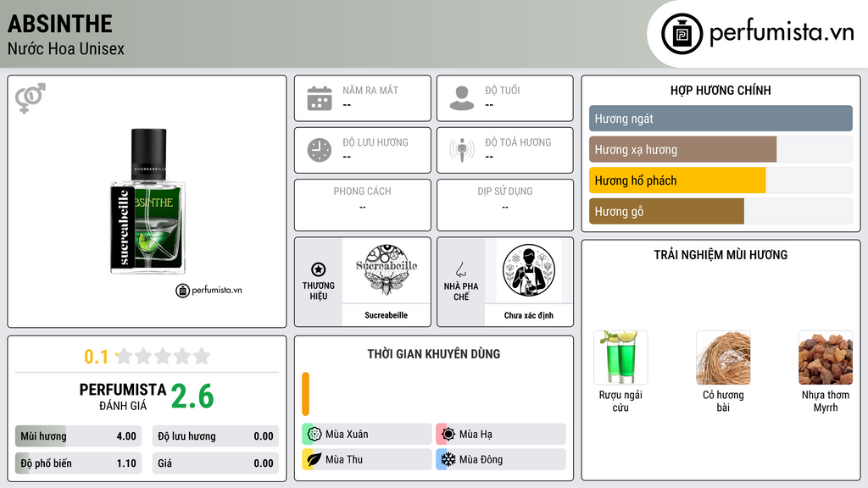Click the Mùa Đông season label
The width and height of the screenshot is (868, 488).
tap(481, 459)
